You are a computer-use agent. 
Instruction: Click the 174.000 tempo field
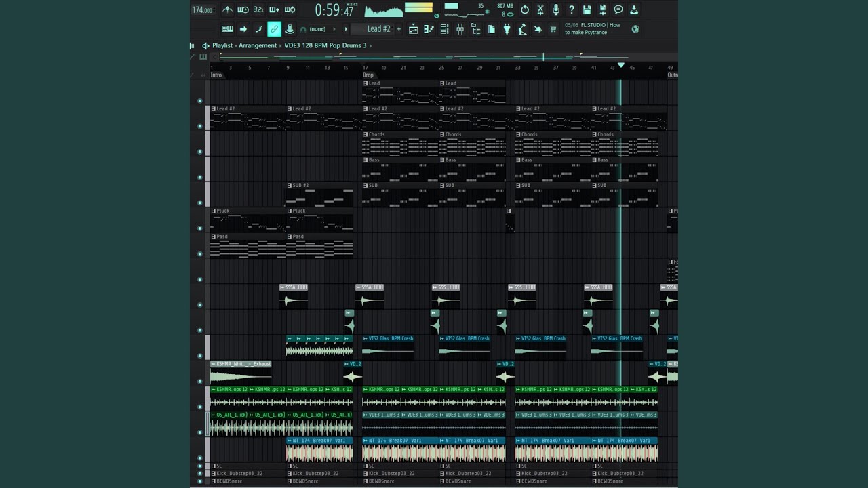click(202, 9)
